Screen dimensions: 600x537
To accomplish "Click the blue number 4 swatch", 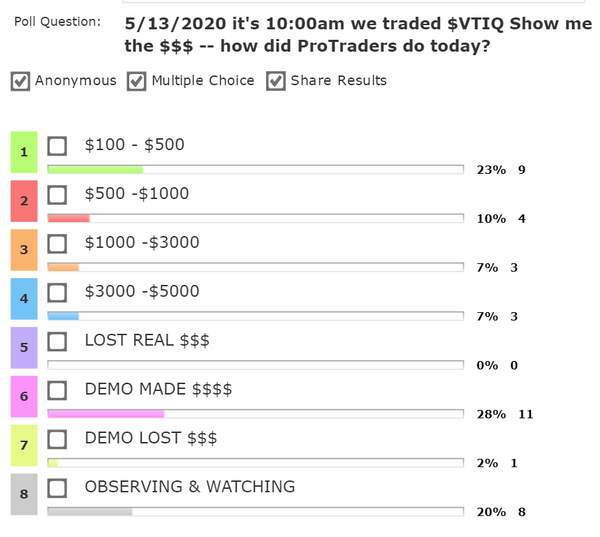I will [x=23, y=299].
